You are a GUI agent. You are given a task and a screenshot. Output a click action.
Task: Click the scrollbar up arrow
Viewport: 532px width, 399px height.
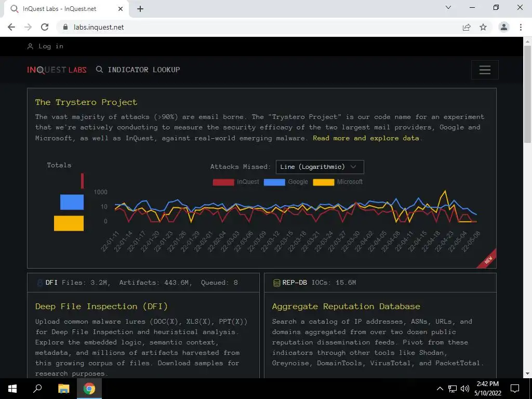527,41
